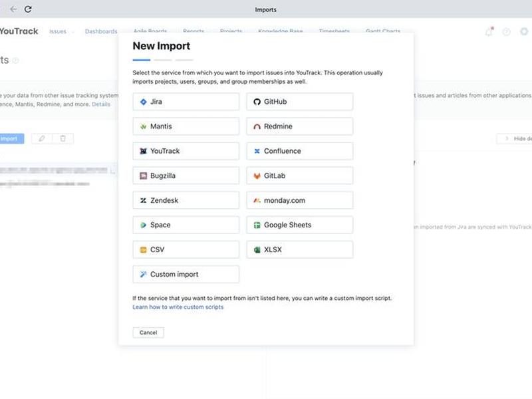
Task: Click the delete trash icon button
Action: (63, 138)
